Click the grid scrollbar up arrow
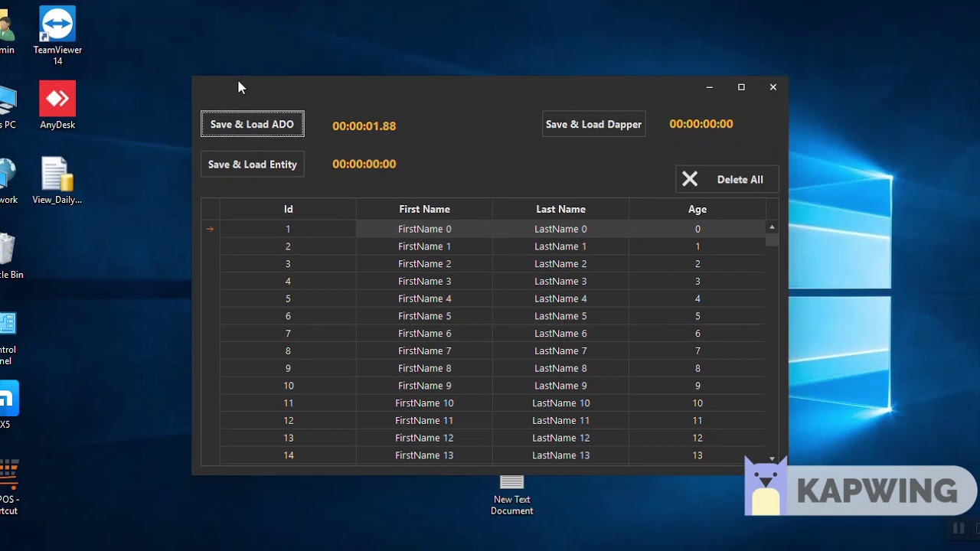This screenshot has width=980, height=551. pos(772,227)
